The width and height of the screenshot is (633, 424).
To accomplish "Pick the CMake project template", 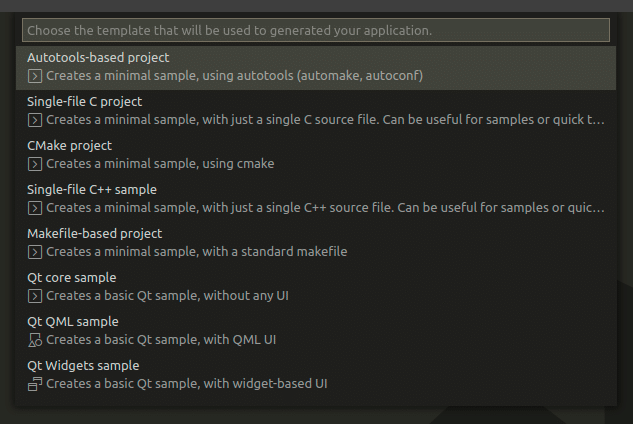I will [x=69, y=145].
